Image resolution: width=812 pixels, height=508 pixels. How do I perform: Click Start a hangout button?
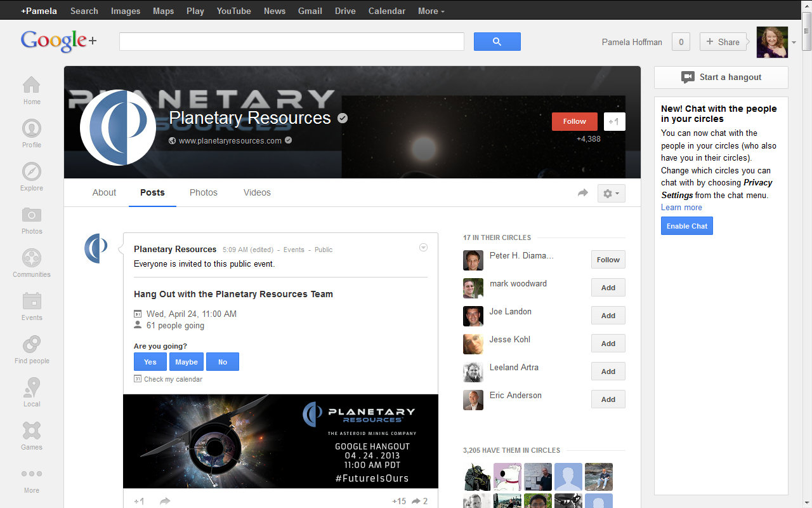click(721, 77)
